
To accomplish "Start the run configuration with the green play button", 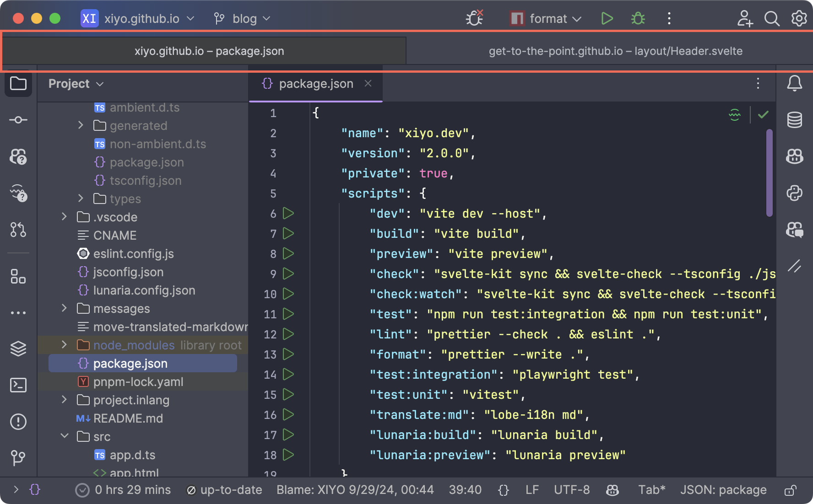I will coord(607,18).
